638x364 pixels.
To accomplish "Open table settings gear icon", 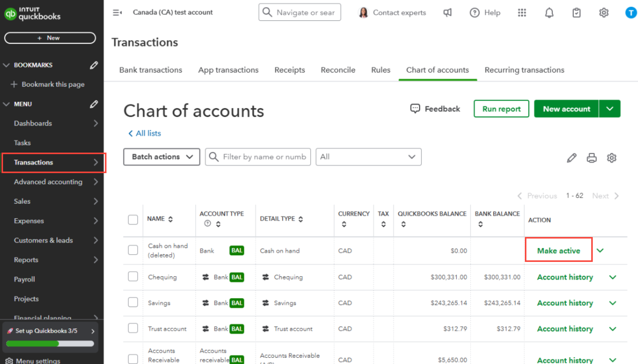I will tap(611, 158).
